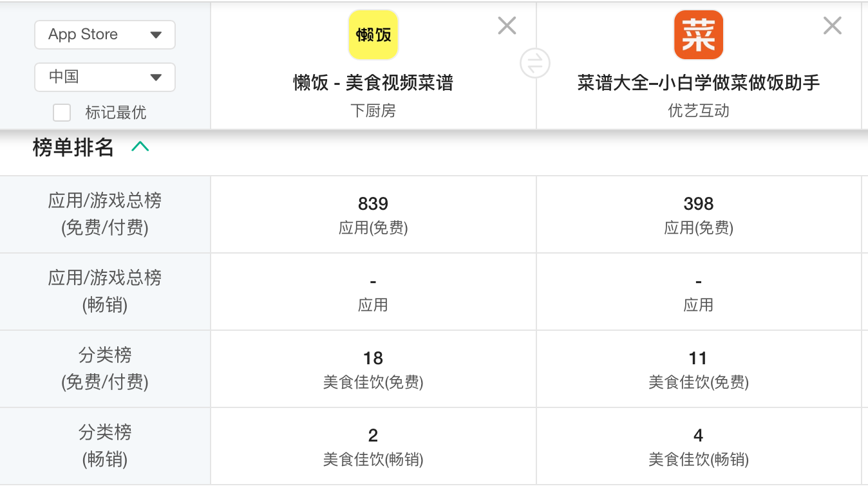Click the 懒饭 app icon

pos(373,34)
